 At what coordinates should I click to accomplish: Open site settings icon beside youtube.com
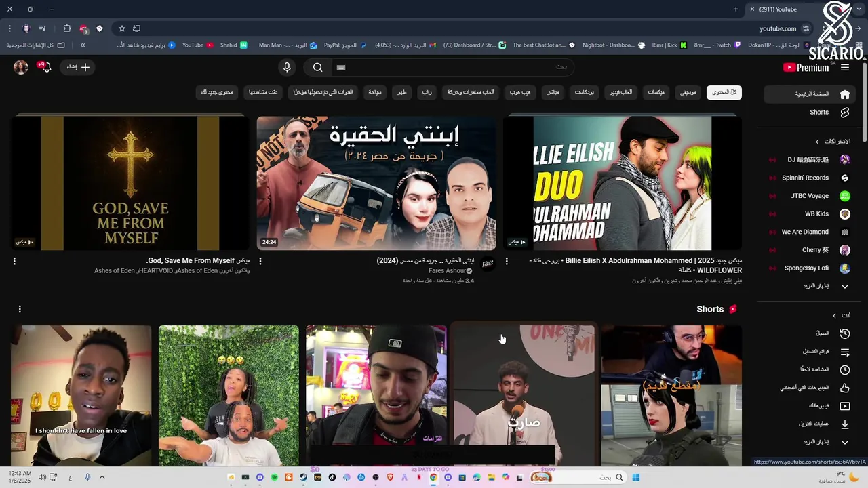[x=806, y=28]
